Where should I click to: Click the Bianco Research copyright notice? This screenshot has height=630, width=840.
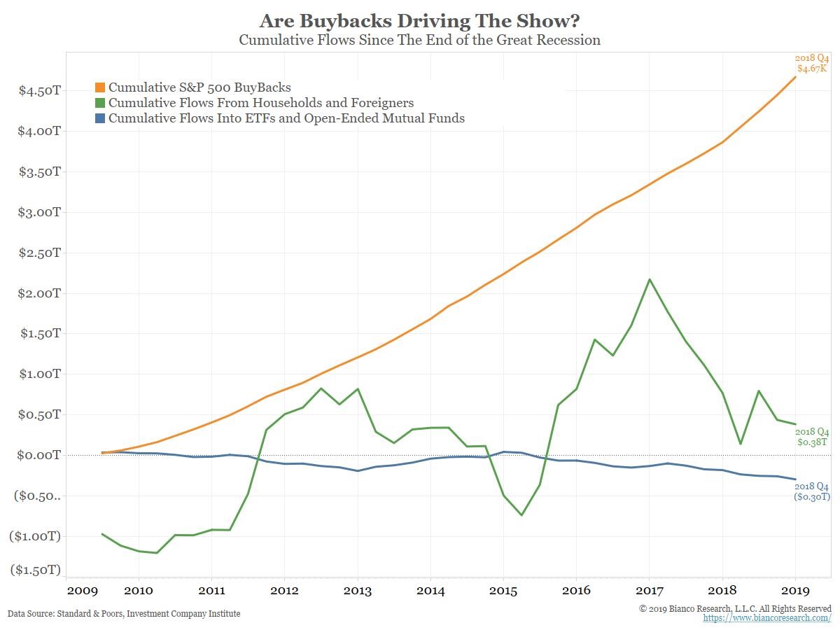735,608
